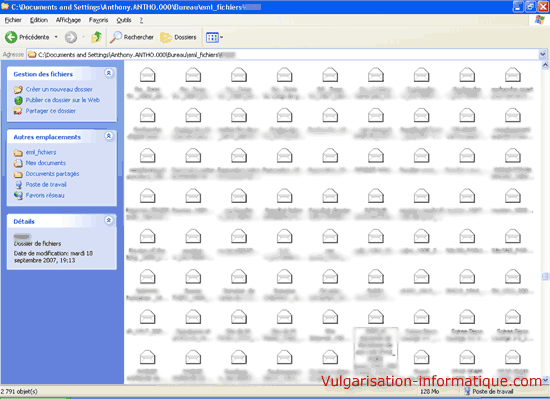Collapse the Détails panel

tap(109, 220)
